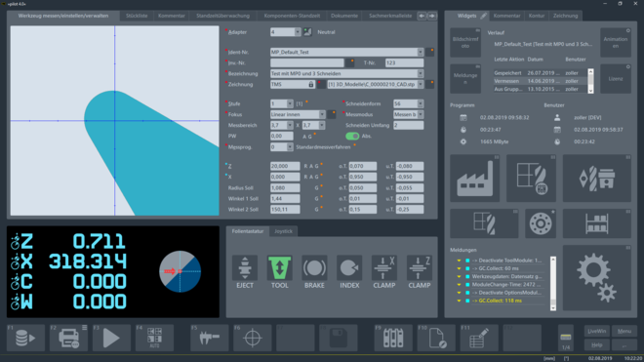Viewport: 644px width, 362px height.
Task: Expand the Adapter dropdown
Action: pos(298,32)
